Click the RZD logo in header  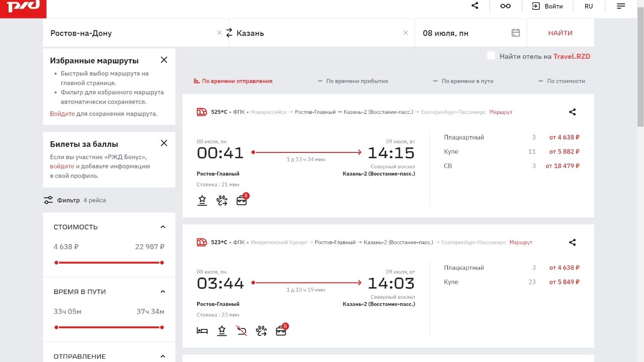click(23, 8)
